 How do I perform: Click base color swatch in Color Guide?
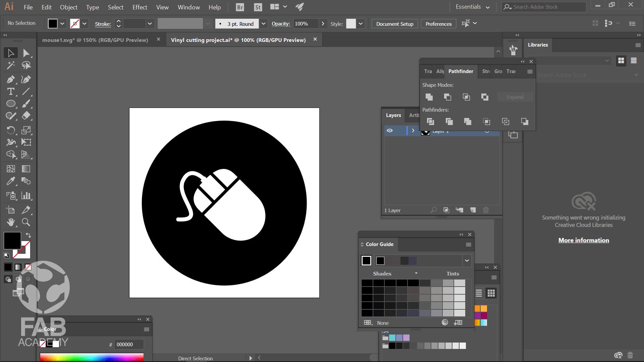pyautogui.click(x=366, y=260)
